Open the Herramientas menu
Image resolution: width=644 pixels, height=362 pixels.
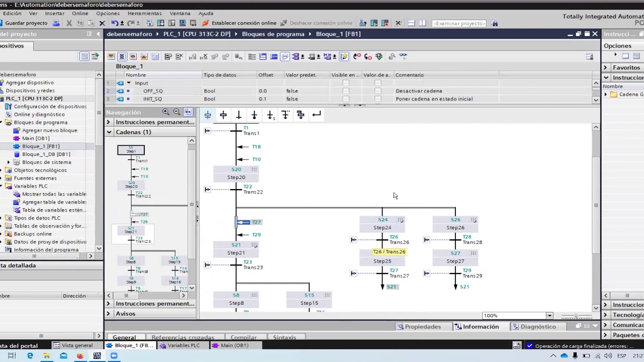[x=144, y=14]
